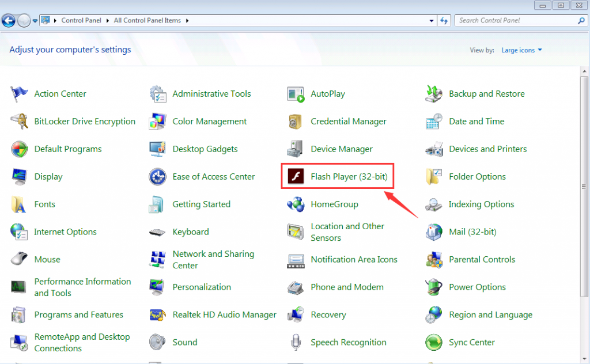Open the Speech Recognition link

[349, 342]
